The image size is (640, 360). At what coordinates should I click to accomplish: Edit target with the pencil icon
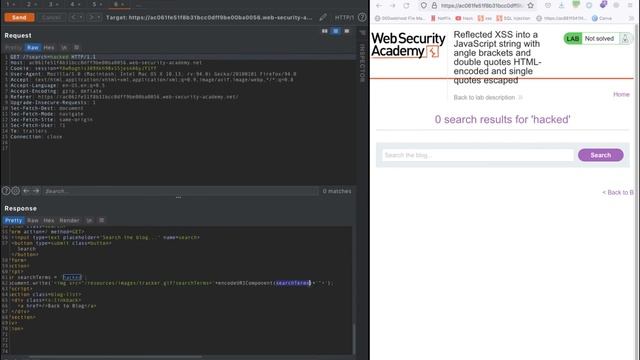[x=323, y=18]
